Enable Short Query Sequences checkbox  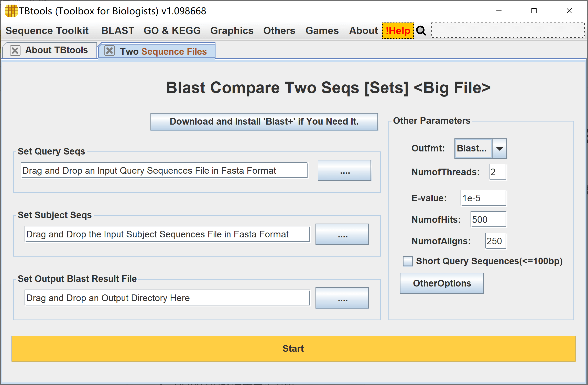pyautogui.click(x=408, y=261)
